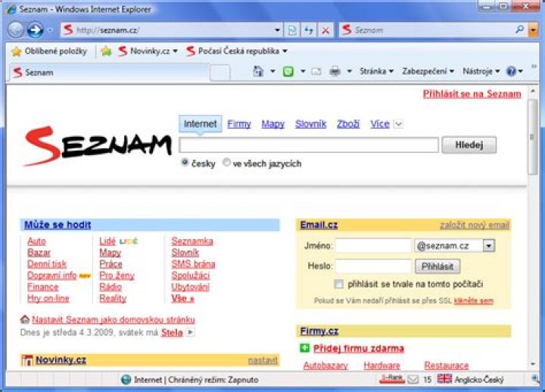The height and width of the screenshot is (392, 545).
Task: Select the Firmy search tab
Action: [239, 124]
